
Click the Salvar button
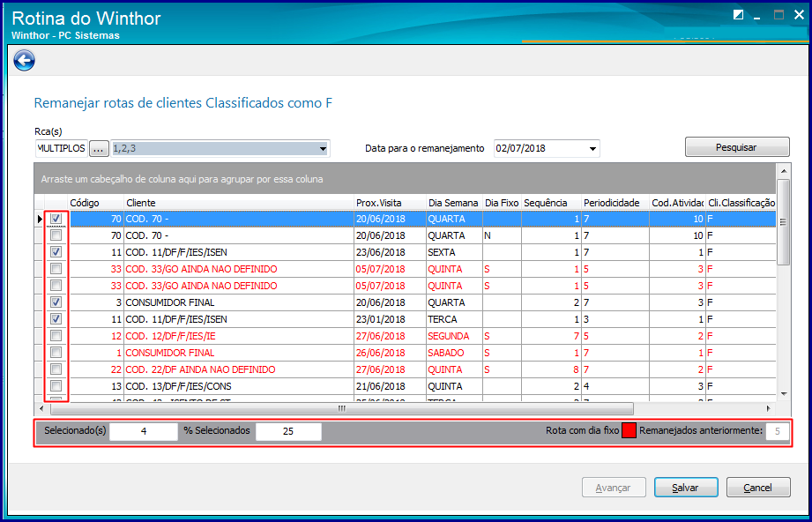686,488
